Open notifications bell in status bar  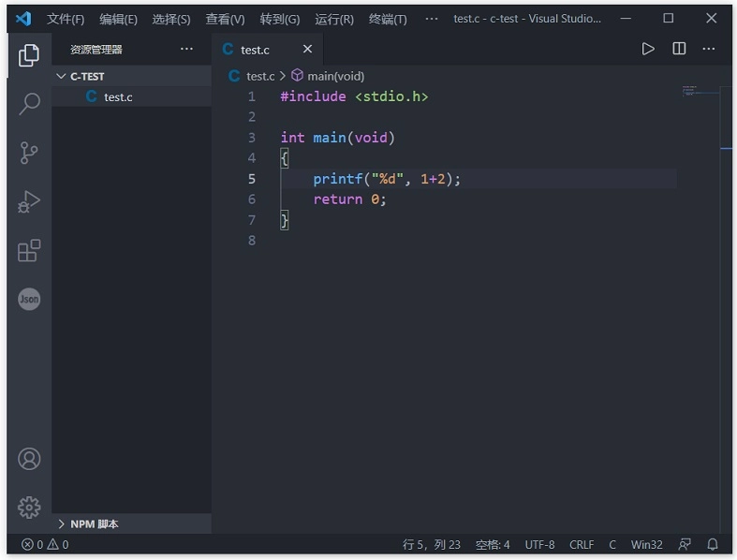click(x=713, y=544)
